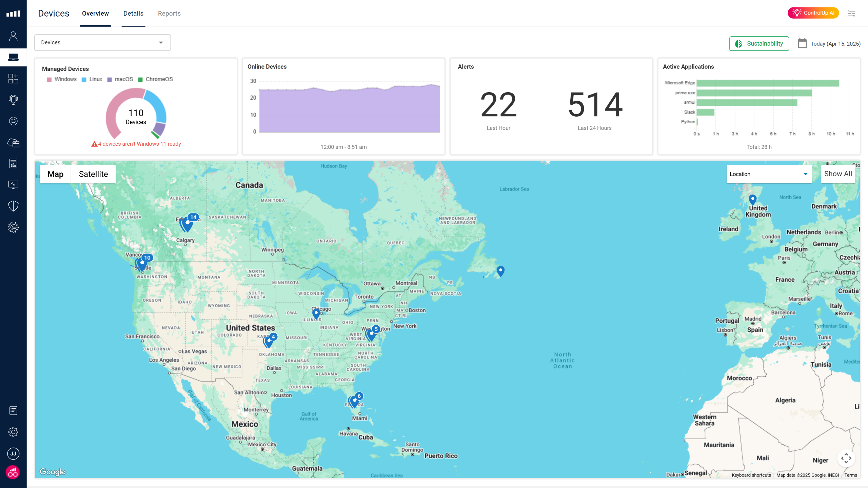Image resolution: width=868 pixels, height=488 pixels.
Task: Click the headset support sidebar icon
Action: tap(13, 100)
